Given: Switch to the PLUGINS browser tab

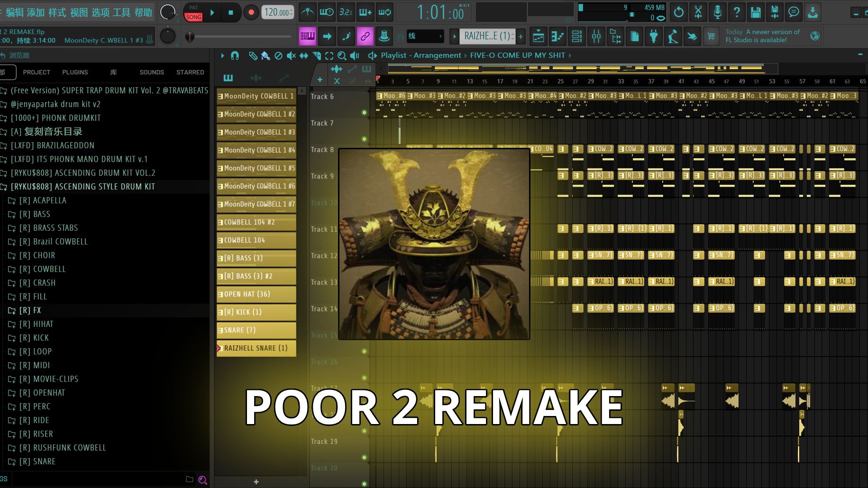Looking at the screenshot, I should (x=75, y=72).
